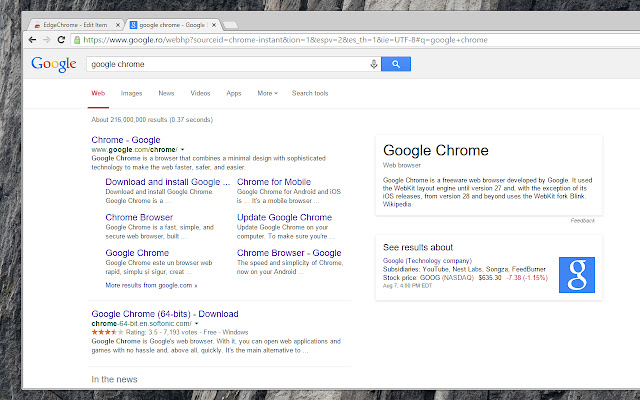Open Download and install Google sitelink
Viewport: 640px width, 400px height.
[x=168, y=182]
